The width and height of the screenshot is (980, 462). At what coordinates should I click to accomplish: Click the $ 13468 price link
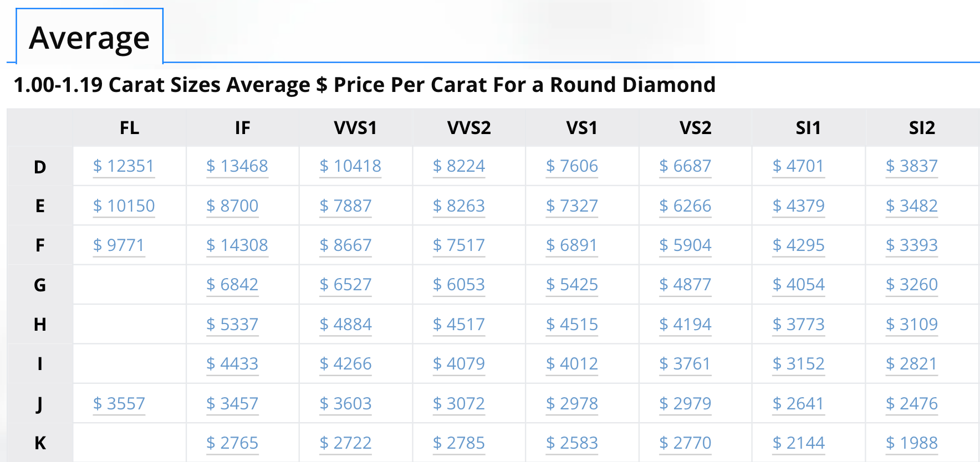coord(237,166)
